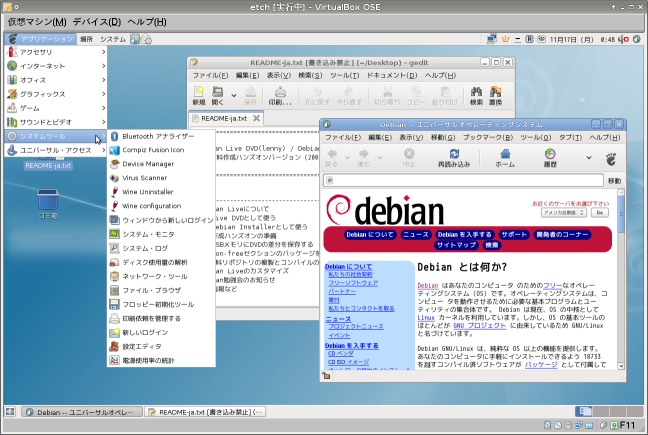
Task: Start Virus Scanner
Action: click(161, 178)
